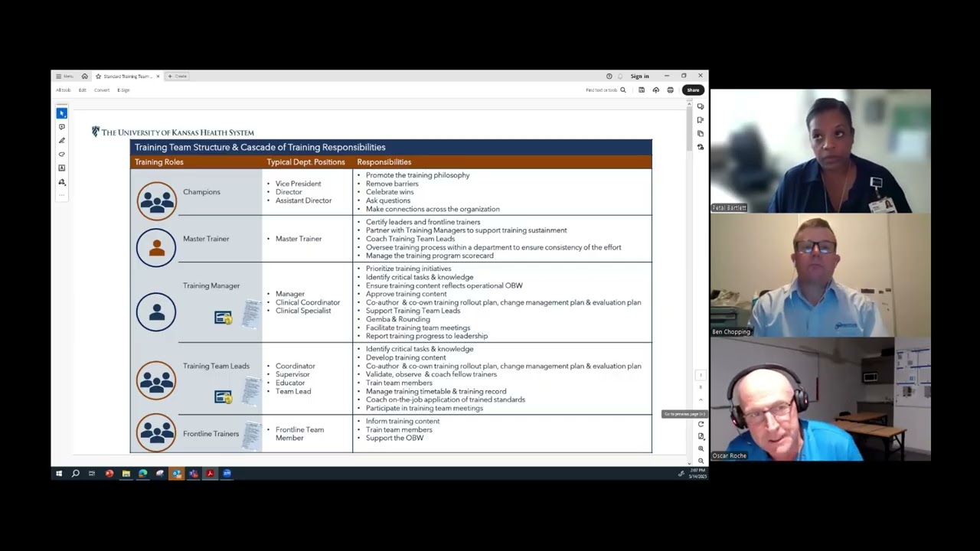This screenshot has height=551, width=980.
Task: Select the arrow Selection tool
Action: (62, 113)
